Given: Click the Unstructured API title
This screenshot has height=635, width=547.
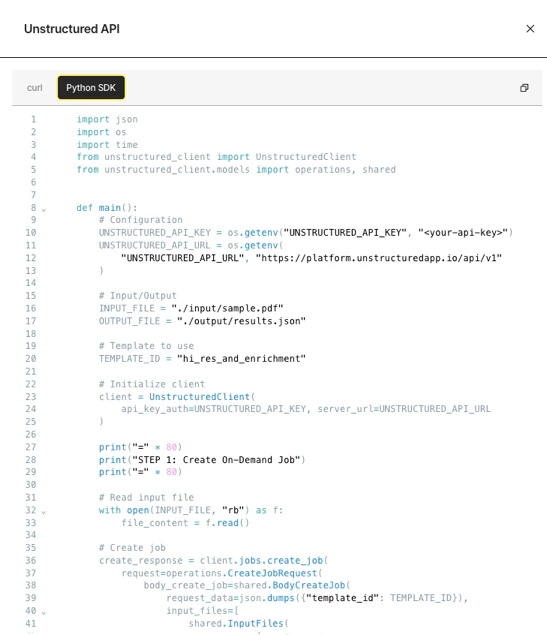Looking at the screenshot, I should pyautogui.click(x=72, y=29).
